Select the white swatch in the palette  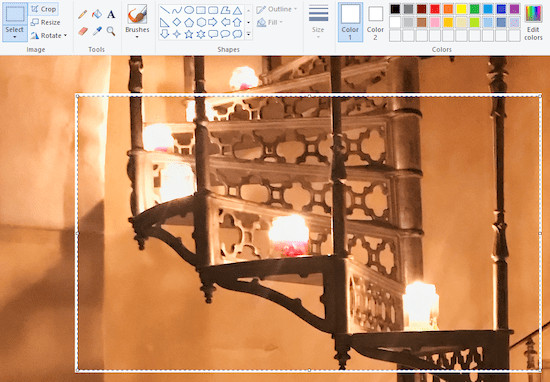[x=395, y=22]
